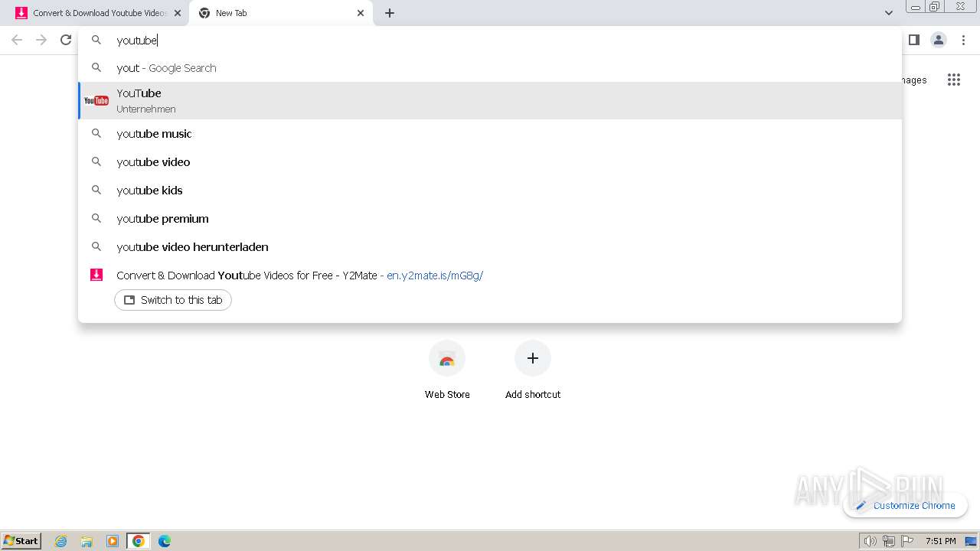Click the show desktop tray icon
Viewport: 980px width, 551px height.
[971, 541]
